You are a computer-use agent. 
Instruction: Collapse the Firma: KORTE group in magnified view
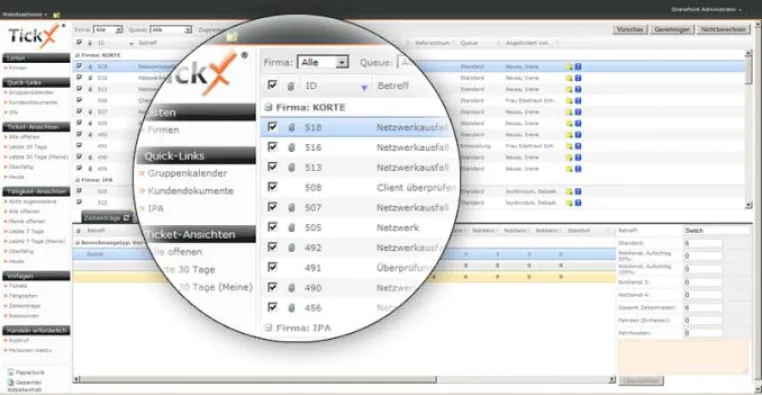pos(268,107)
